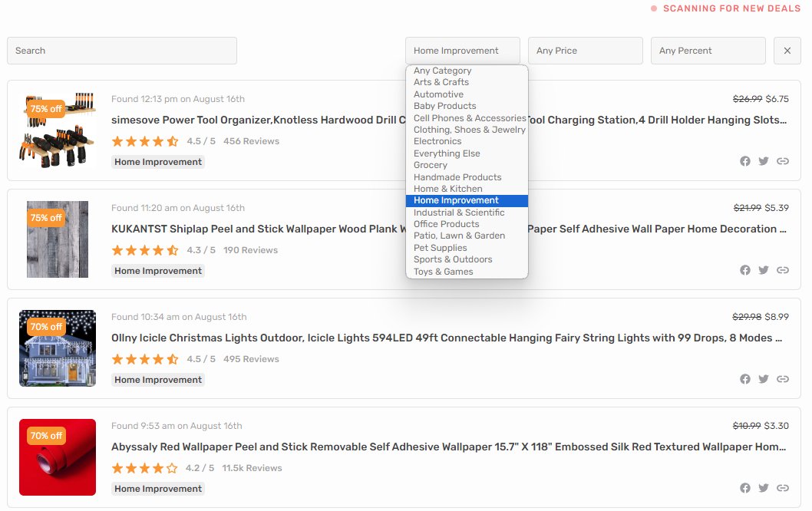Select Industrial & Scientific category

coord(467,213)
